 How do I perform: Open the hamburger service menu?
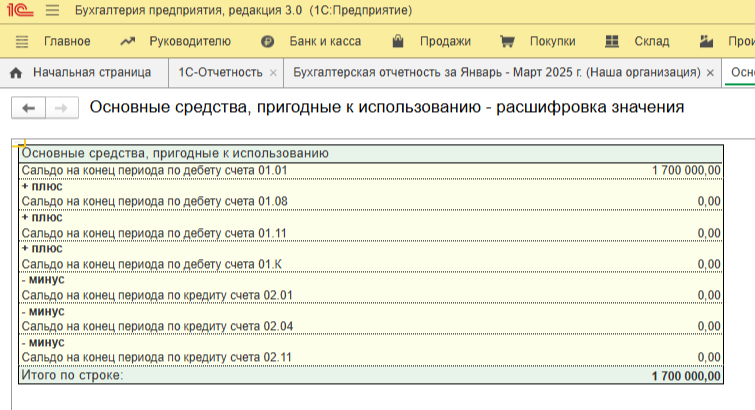pos(52,11)
